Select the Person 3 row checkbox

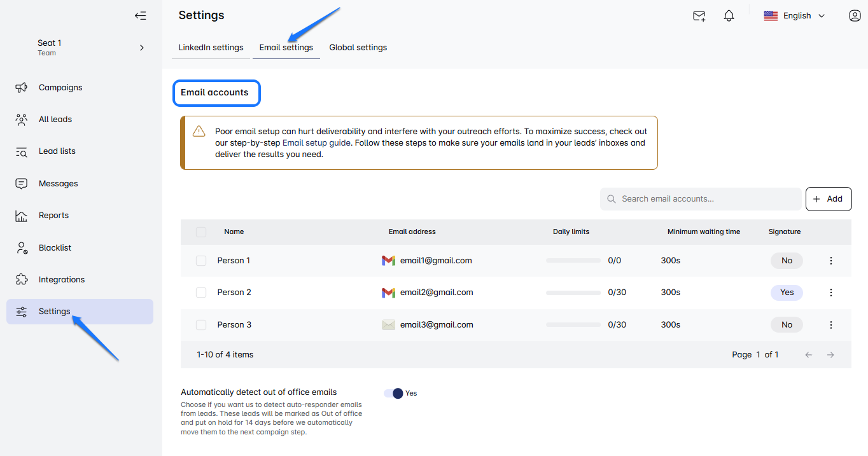tap(201, 325)
